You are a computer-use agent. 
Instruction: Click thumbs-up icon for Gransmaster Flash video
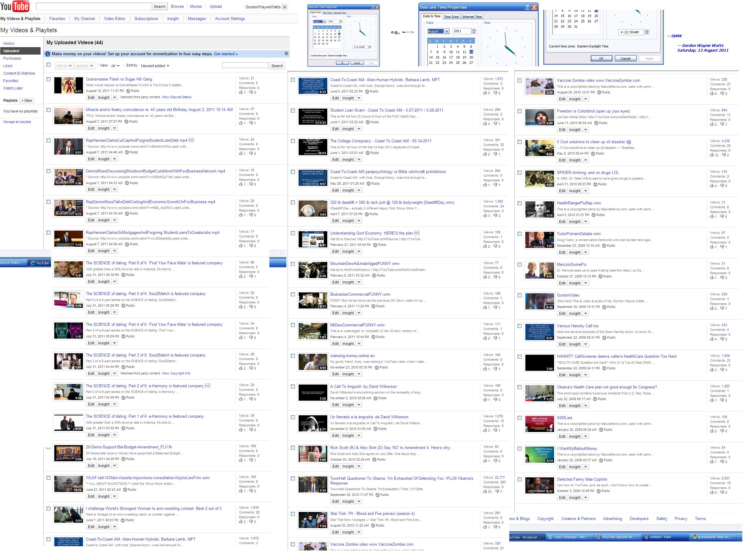click(241, 92)
